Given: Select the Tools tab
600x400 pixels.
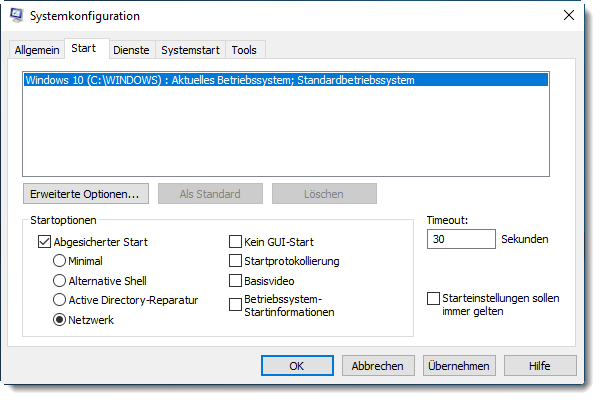Looking at the screenshot, I should 244,50.
